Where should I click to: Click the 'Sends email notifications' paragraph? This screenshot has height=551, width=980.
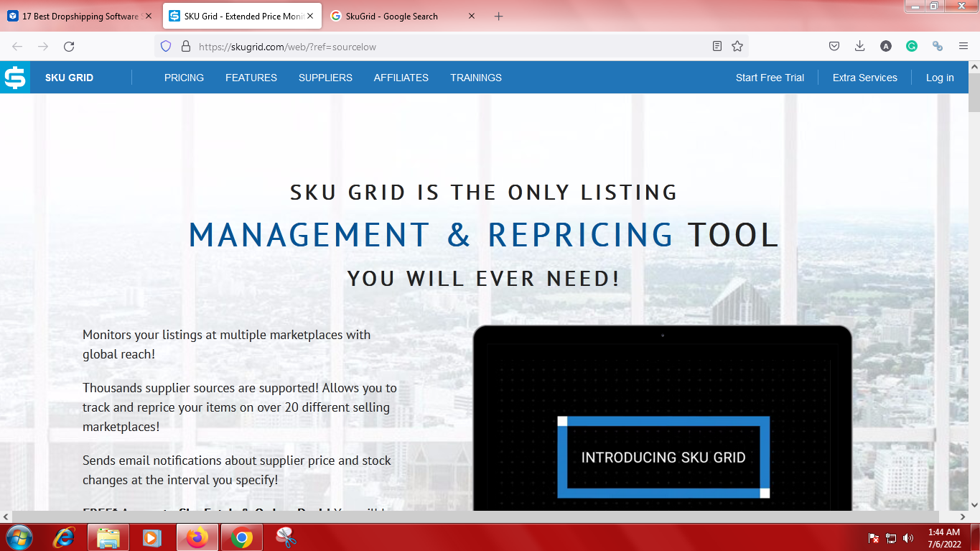click(x=237, y=470)
